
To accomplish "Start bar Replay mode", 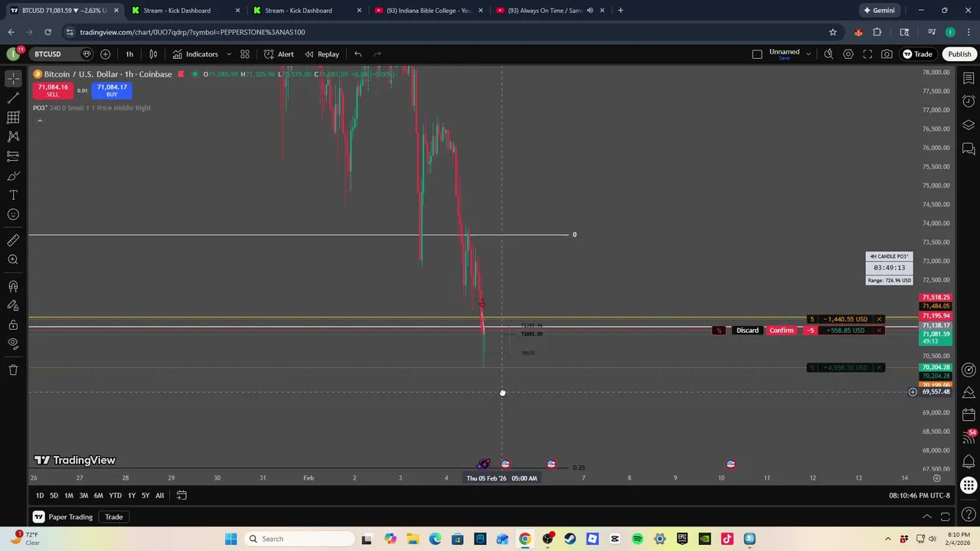I will [322, 54].
